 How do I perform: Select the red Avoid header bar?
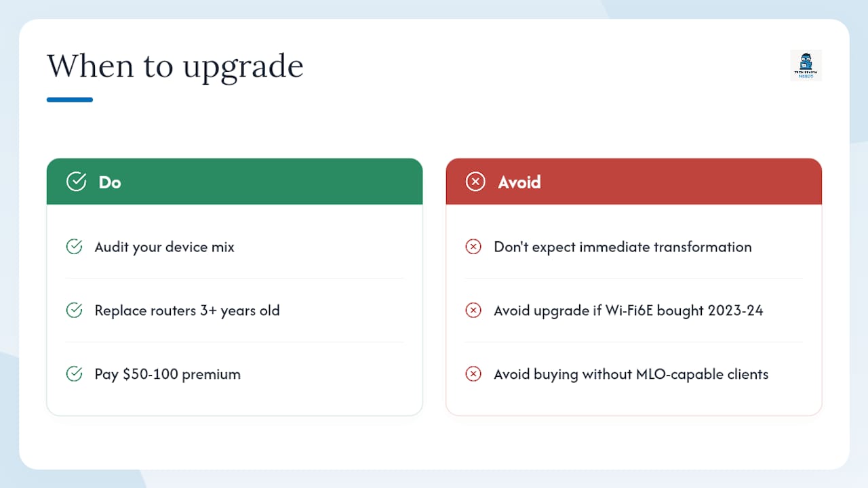pyautogui.click(x=634, y=182)
